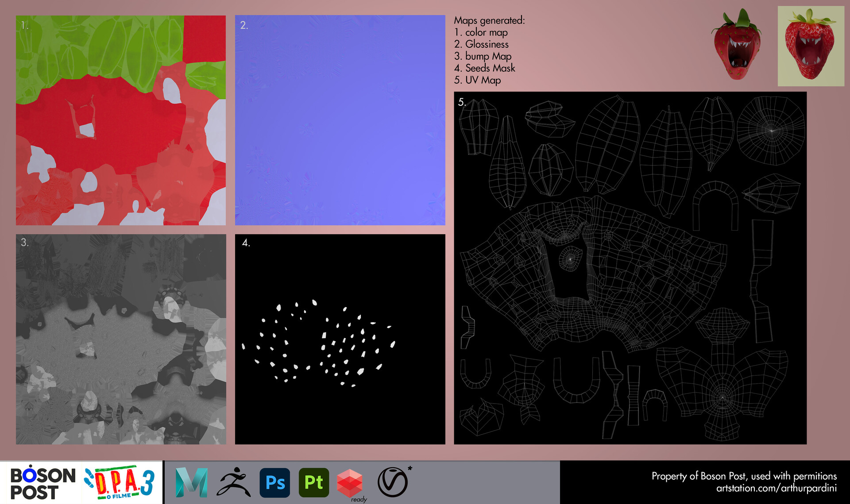
Task: Click the ZBrush logo icon
Action: [233, 482]
